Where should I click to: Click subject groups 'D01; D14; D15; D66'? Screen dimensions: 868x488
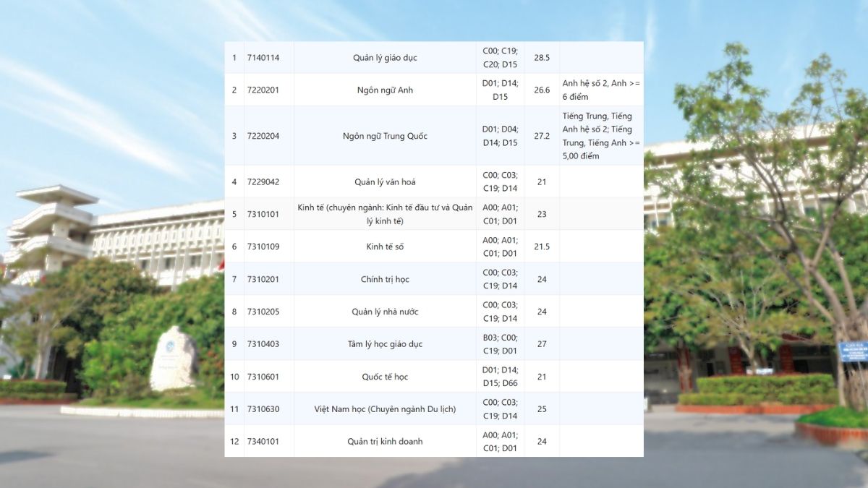(x=501, y=377)
